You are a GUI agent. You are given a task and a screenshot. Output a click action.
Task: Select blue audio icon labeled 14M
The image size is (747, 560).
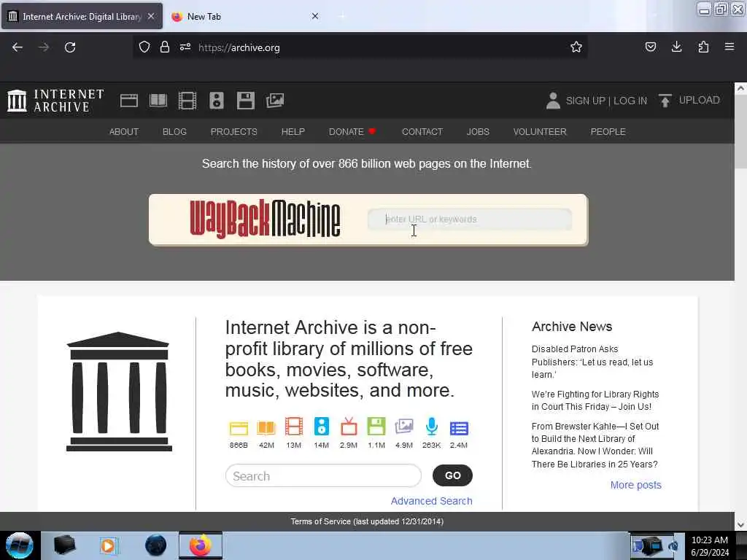click(x=322, y=427)
